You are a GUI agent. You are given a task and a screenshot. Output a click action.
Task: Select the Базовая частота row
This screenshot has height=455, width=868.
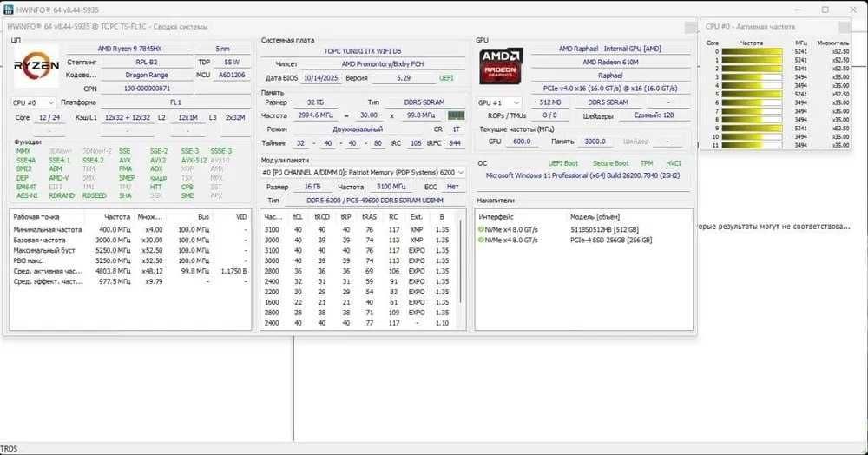[130, 240]
